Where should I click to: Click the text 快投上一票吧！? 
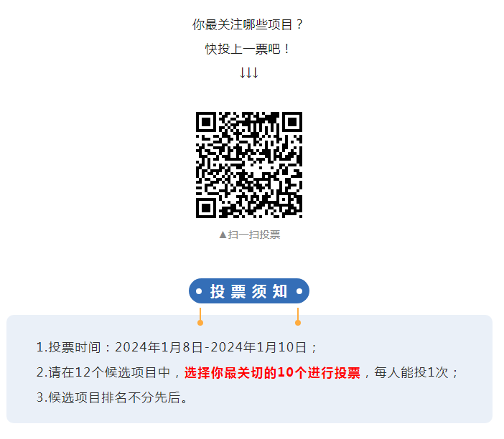(248, 49)
